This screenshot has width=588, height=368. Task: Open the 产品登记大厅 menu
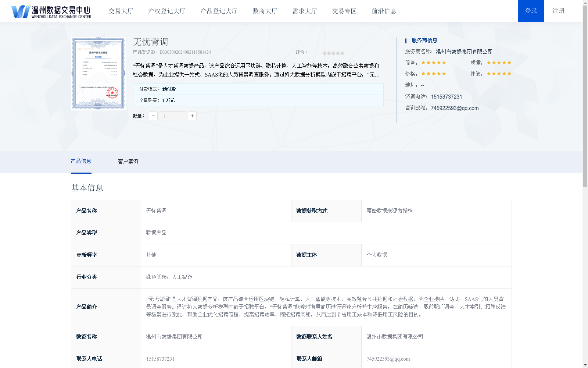point(219,11)
